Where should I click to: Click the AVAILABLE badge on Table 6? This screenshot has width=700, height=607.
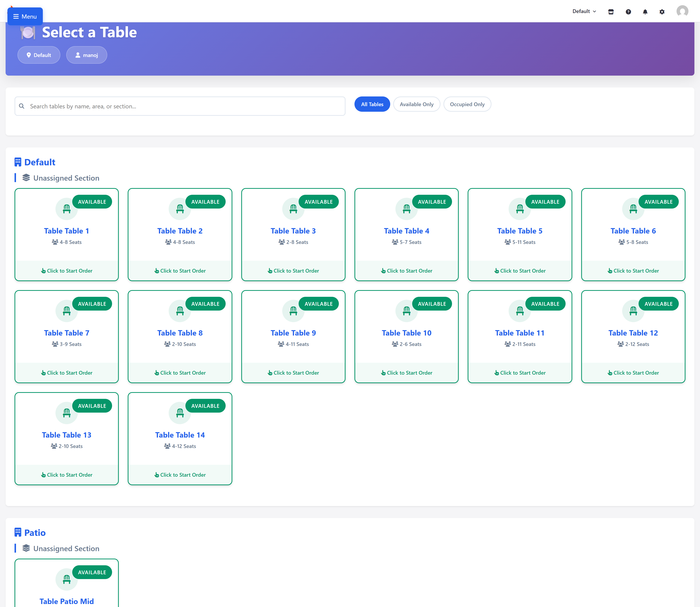[658, 201]
